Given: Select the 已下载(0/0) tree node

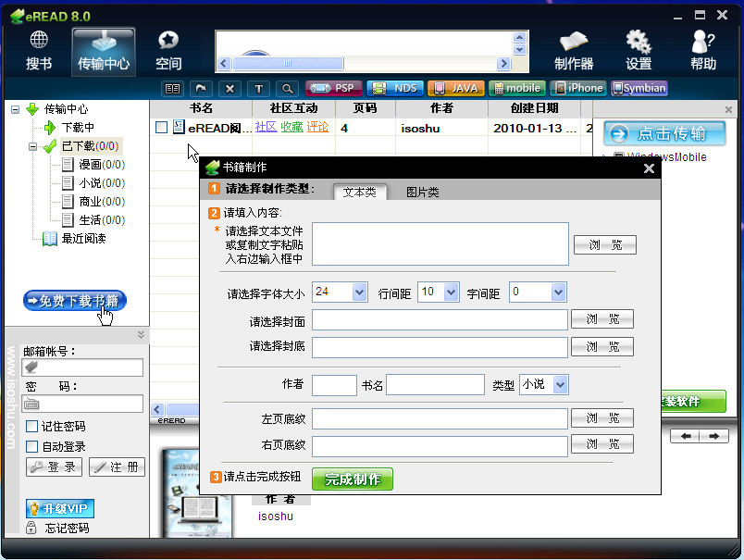Looking at the screenshot, I should click(x=91, y=145).
